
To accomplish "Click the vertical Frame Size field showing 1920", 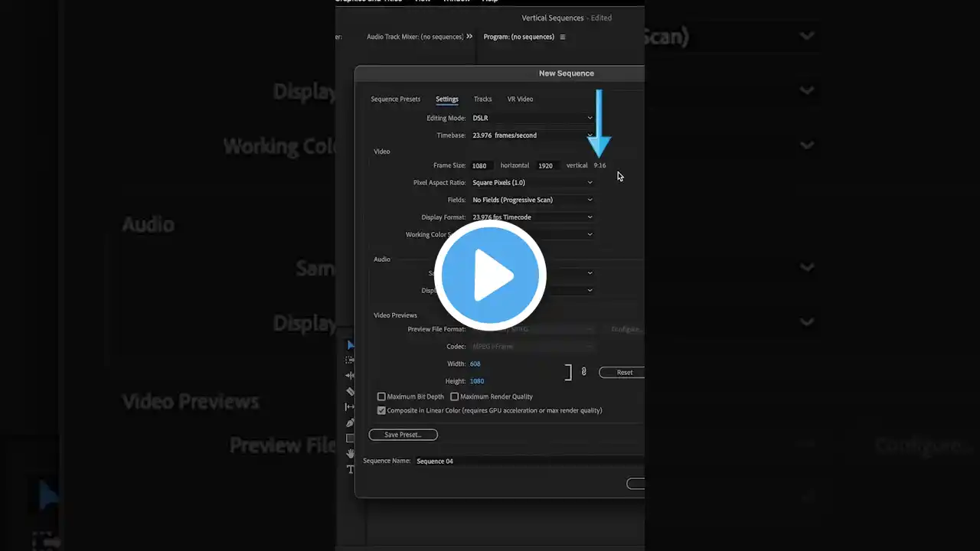I will click(547, 165).
